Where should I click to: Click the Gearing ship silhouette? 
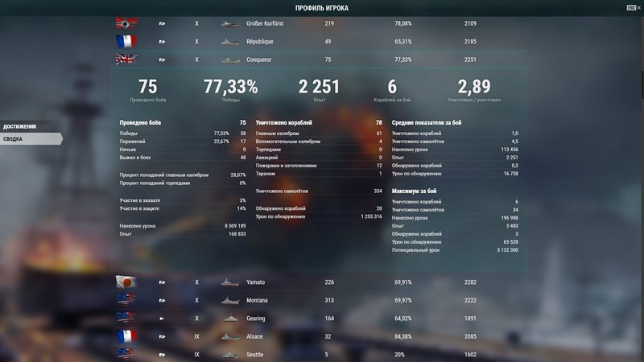[230, 319]
